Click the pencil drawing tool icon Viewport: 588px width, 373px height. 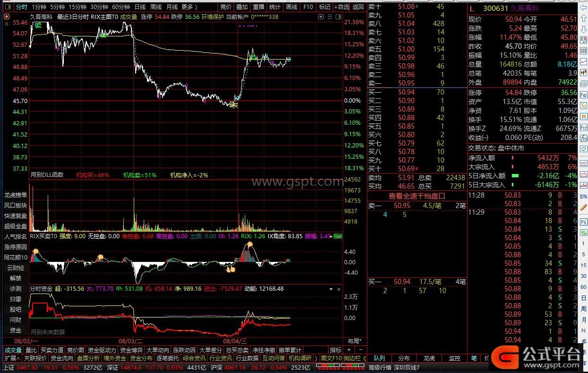pyautogui.click(x=583, y=207)
